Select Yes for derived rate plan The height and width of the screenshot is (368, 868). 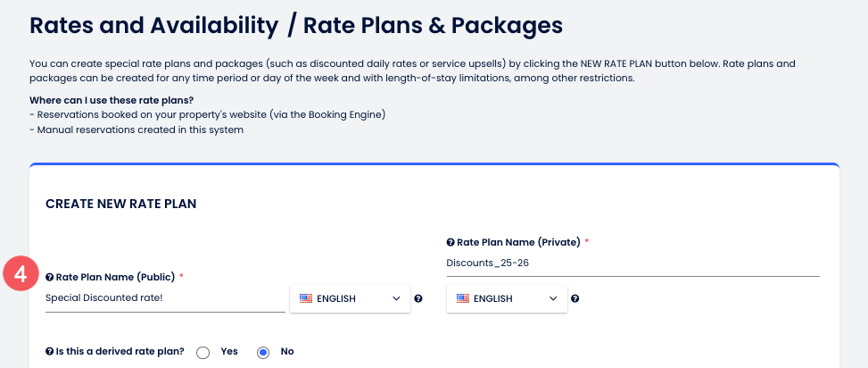pyautogui.click(x=203, y=352)
